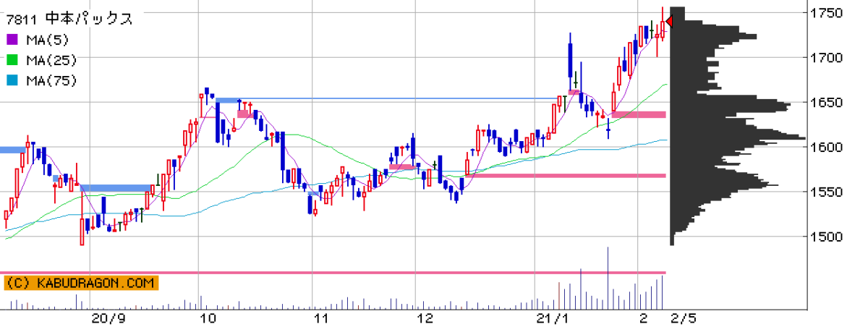
Task: Click the green MA(25) legend swatch
Action: coord(12,60)
